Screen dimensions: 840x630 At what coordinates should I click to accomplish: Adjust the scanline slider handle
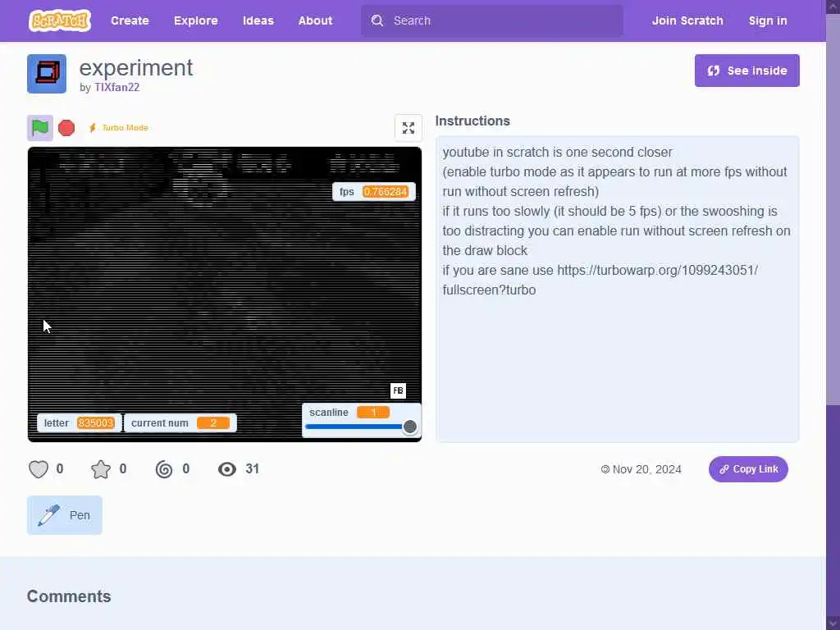[410, 427]
